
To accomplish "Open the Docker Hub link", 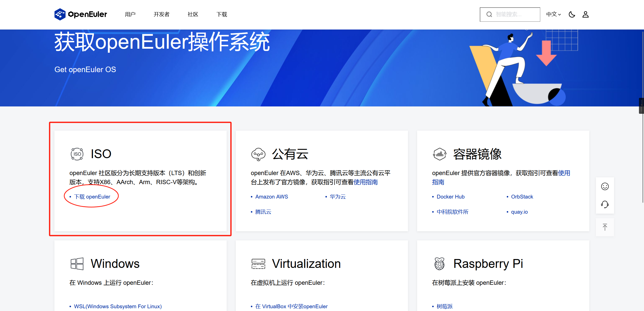I will pos(451,197).
